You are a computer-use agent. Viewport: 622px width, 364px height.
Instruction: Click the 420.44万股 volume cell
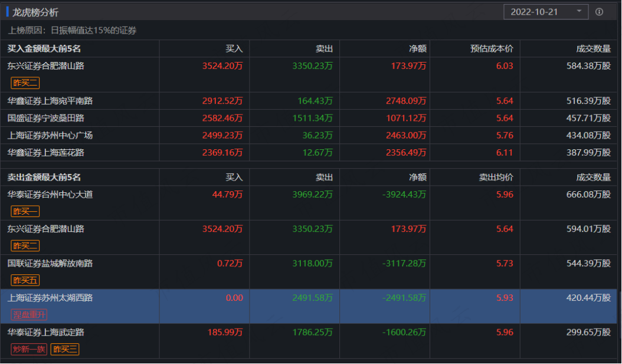(589, 298)
